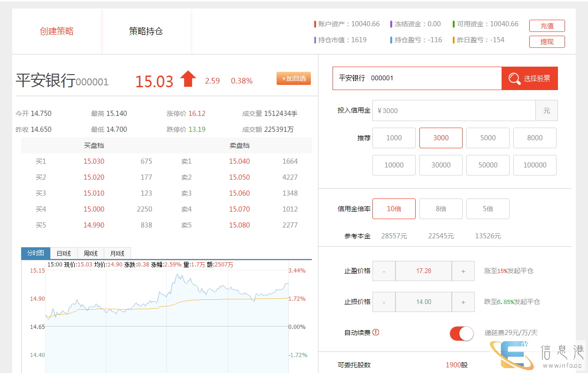Switch to the 策略持仓 tab
The image size is (588, 373).
click(146, 31)
